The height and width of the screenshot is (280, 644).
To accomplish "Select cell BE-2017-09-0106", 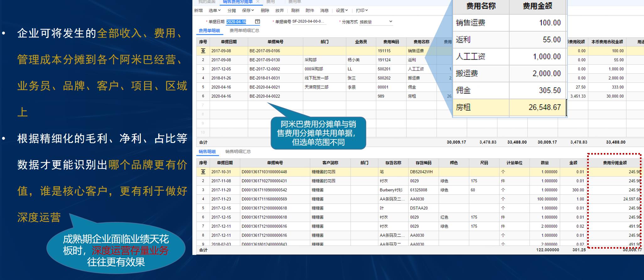I will pyautogui.click(x=276, y=51).
